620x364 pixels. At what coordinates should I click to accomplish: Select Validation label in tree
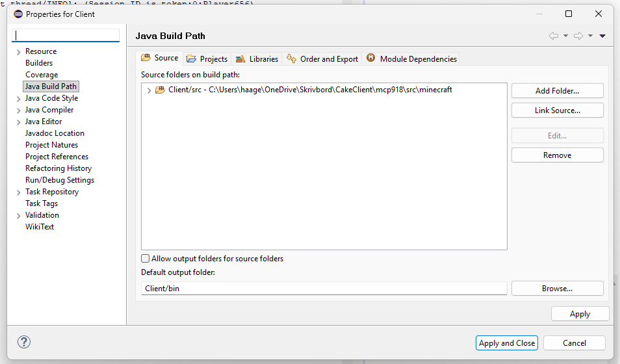coord(42,215)
